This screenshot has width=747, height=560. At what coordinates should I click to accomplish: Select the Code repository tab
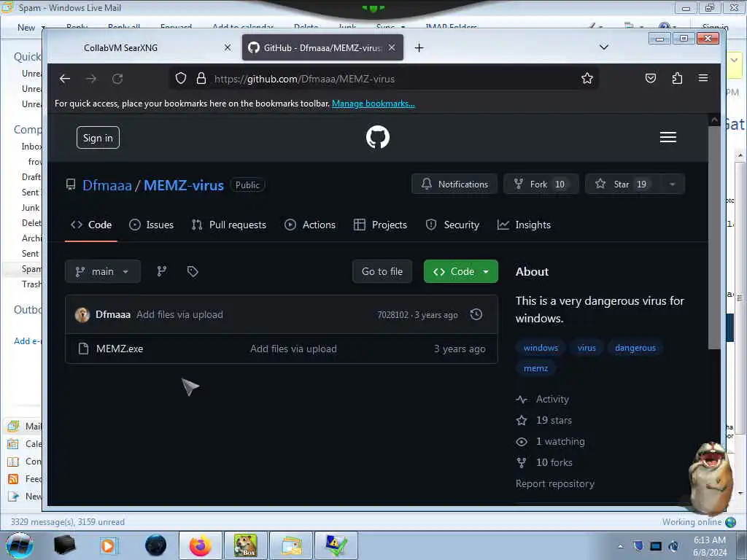coord(91,225)
